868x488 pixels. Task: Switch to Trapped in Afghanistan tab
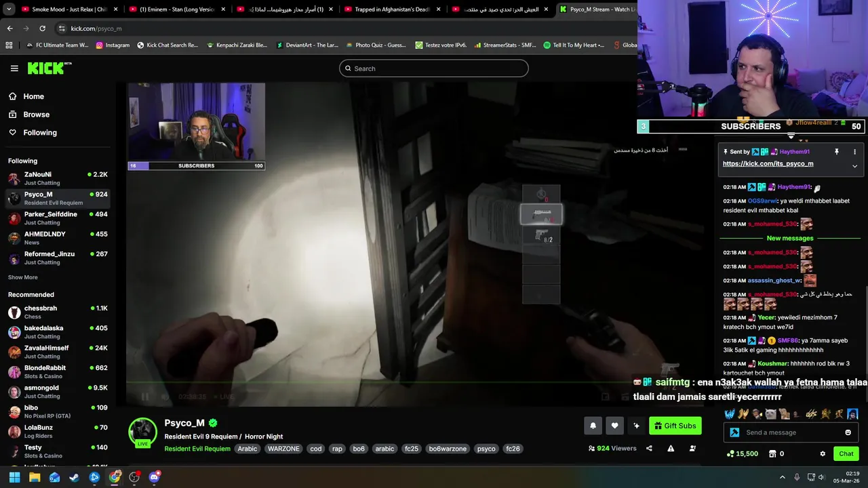click(x=392, y=9)
